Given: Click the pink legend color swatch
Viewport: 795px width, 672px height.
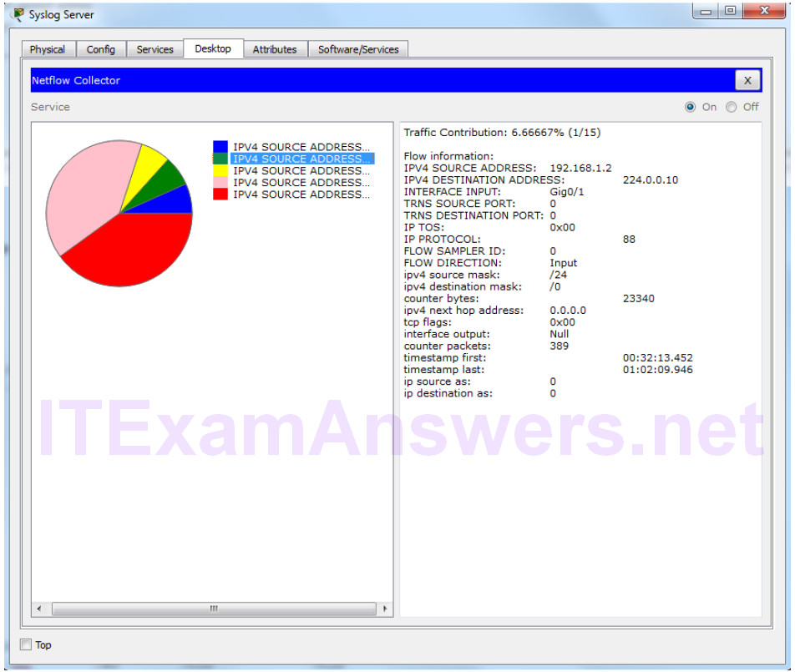Looking at the screenshot, I should (220, 182).
